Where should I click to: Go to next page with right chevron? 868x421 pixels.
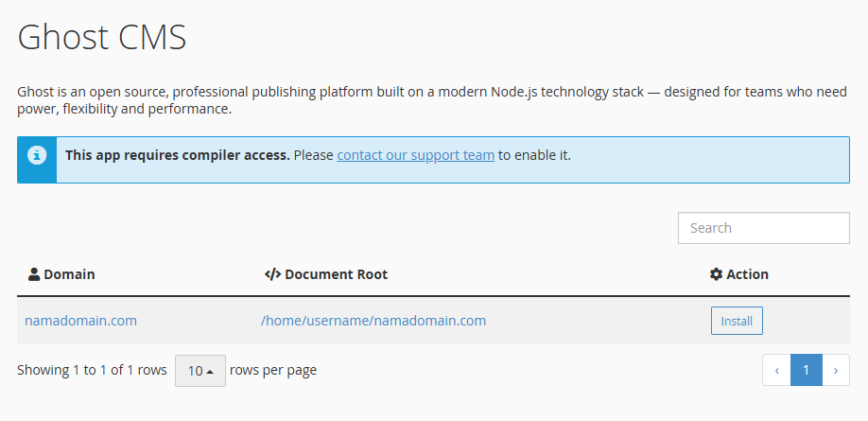(835, 370)
